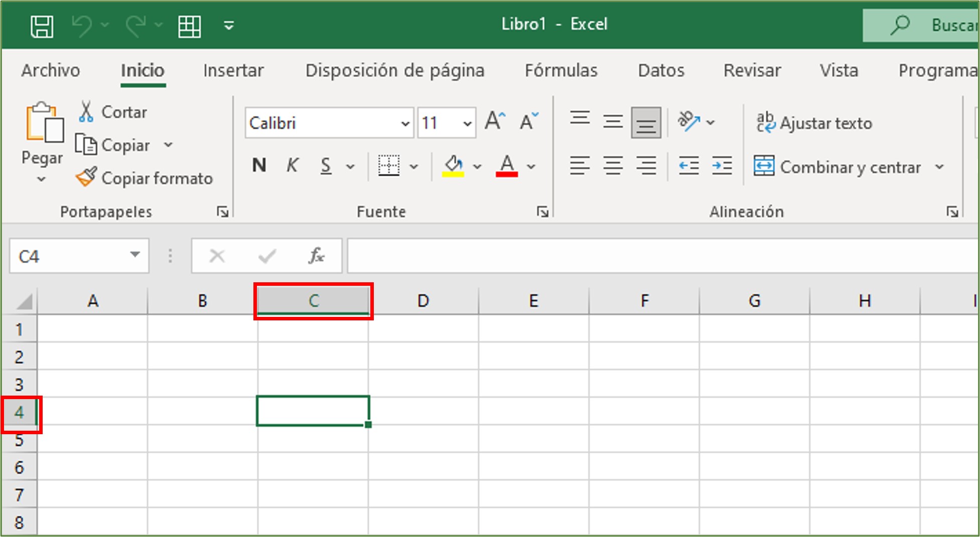Toggle underline formatting with the S icon
This screenshot has height=537, width=980.
(x=326, y=165)
